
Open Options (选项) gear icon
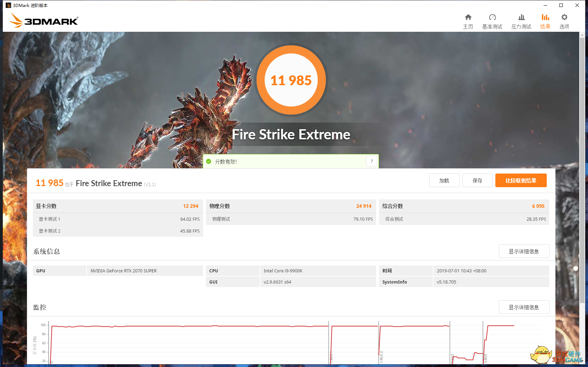564,17
